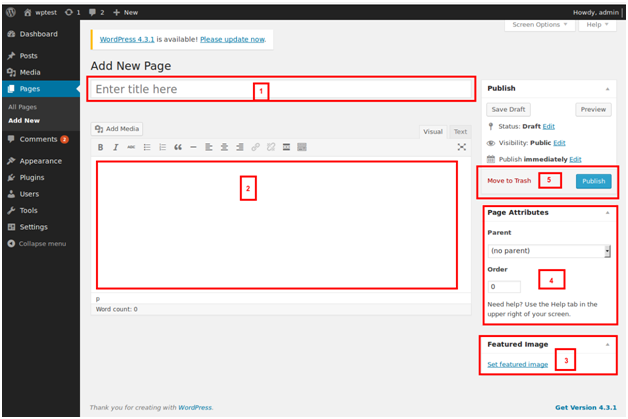Switch to the Visual editor tab
Viewport: 628px width, 419px height.
tap(433, 132)
